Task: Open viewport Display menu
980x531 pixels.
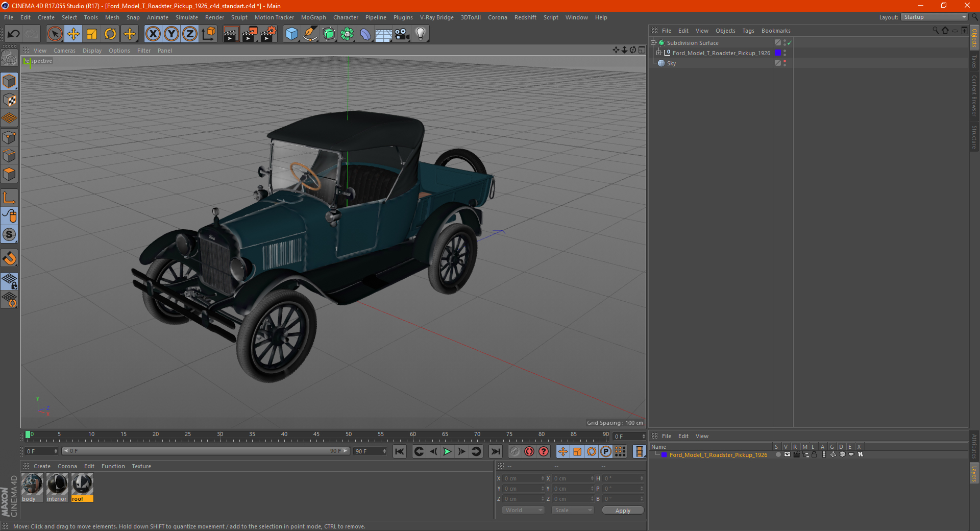Action: (92, 51)
